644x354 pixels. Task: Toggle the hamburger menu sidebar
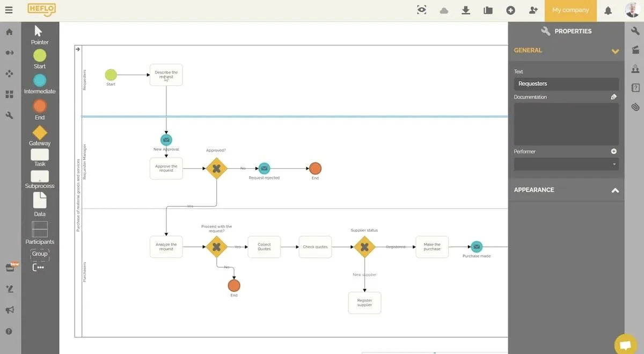tap(9, 10)
